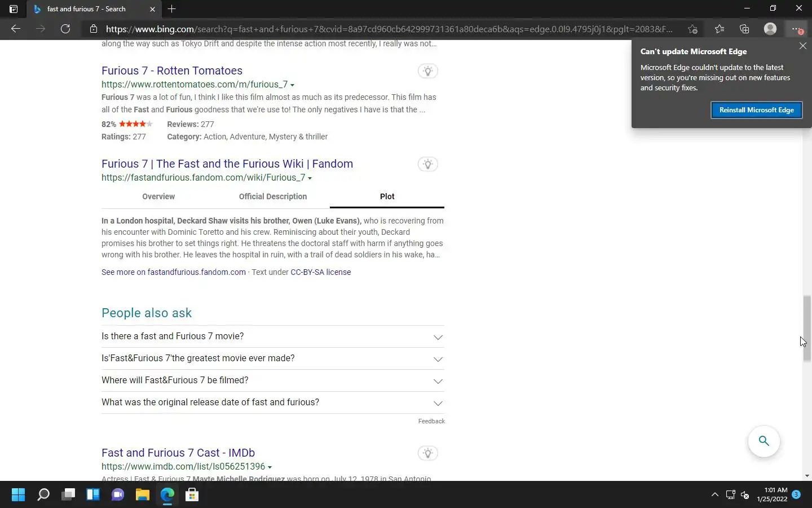Open the Favorites list icon
Image resolution: width=812 pixels, height=508 pixels.
tap(720, 29)
